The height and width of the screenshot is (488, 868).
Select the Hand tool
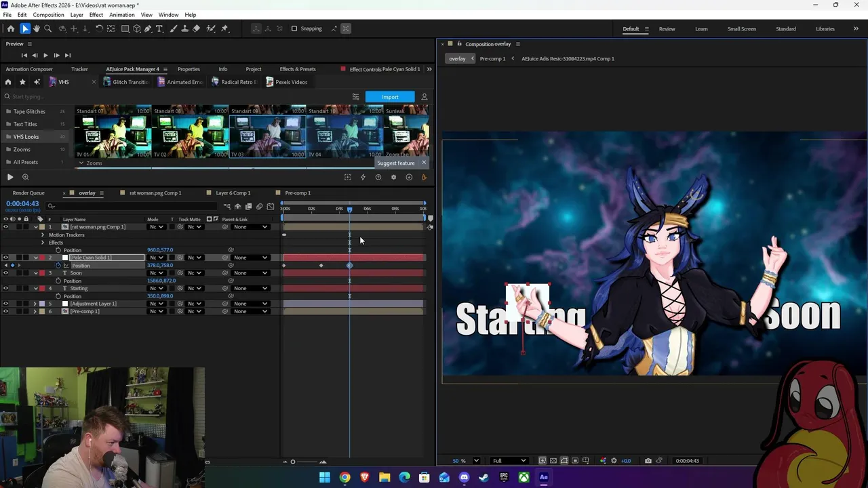coord(36,28)
